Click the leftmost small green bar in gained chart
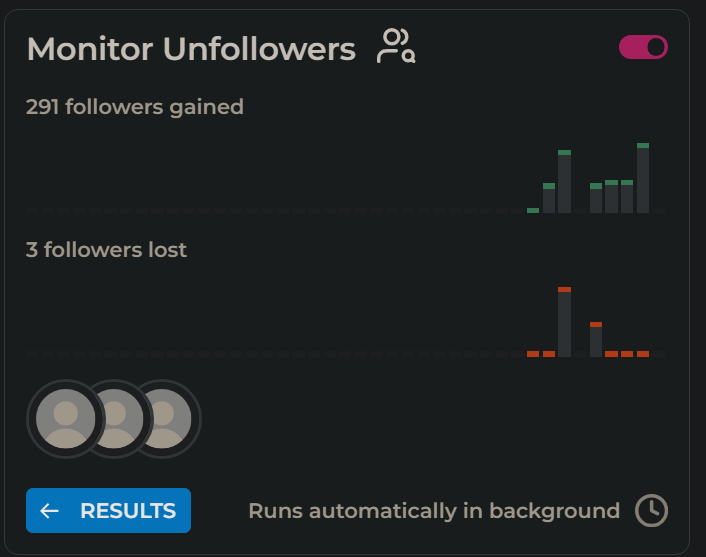Screen dimensions: 706x557 (x=533, y=210)
